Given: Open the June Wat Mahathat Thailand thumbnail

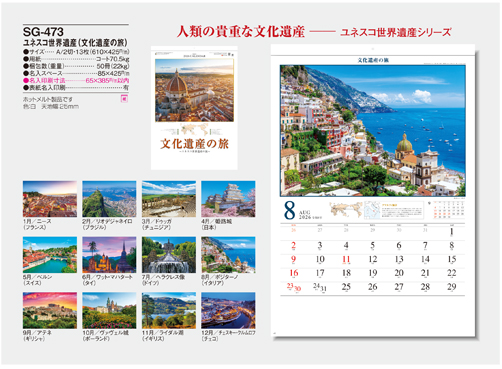Looking at the screenshot, I should [x=109, y=255].
